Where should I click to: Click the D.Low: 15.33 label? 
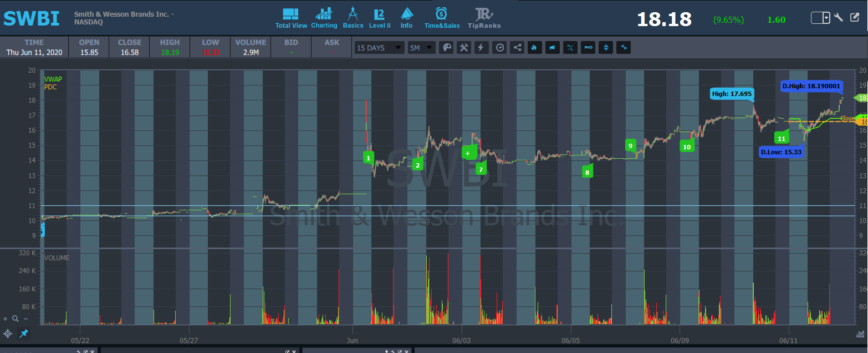click(x=782, y=152)
